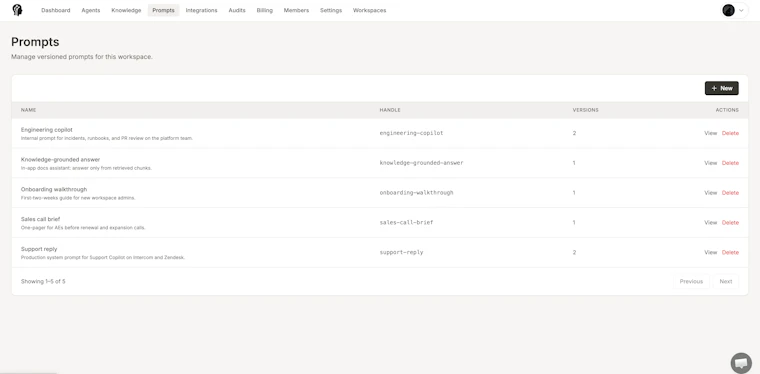This screenshot has width=760, height=374.
Task: Click the 'In-app docs assistant' description
Action: tap(86, 168)
